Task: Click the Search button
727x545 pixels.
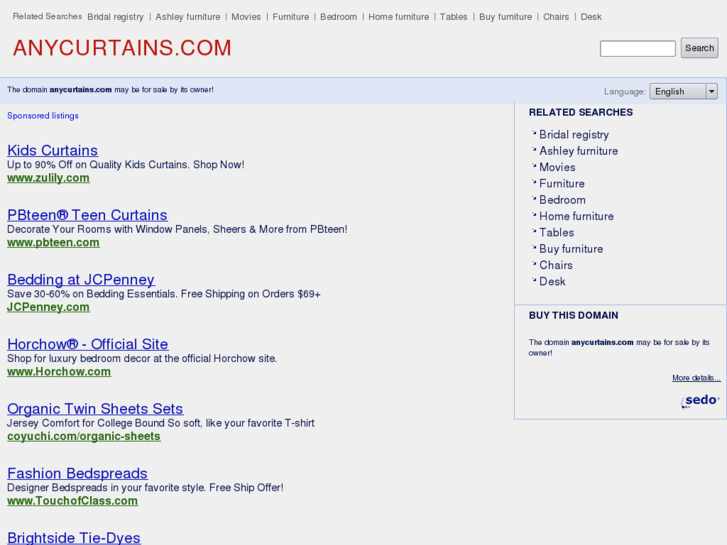Action: click(699, 48)
